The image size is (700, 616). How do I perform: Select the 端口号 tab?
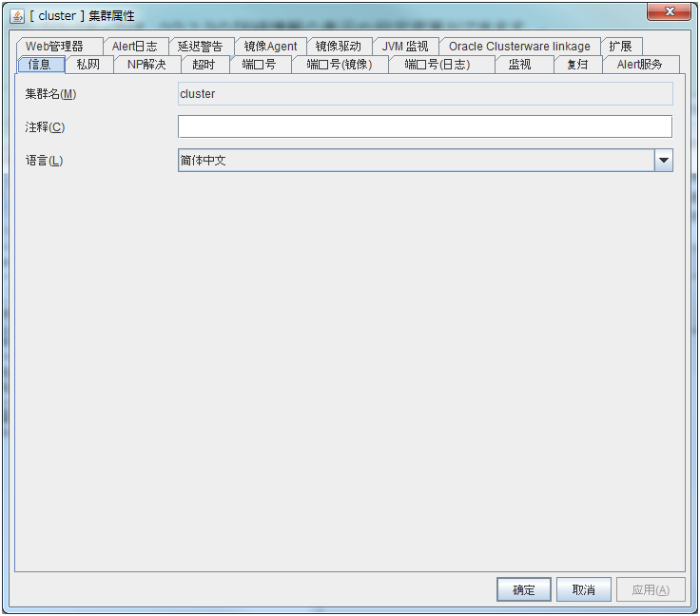pos(260,65)
